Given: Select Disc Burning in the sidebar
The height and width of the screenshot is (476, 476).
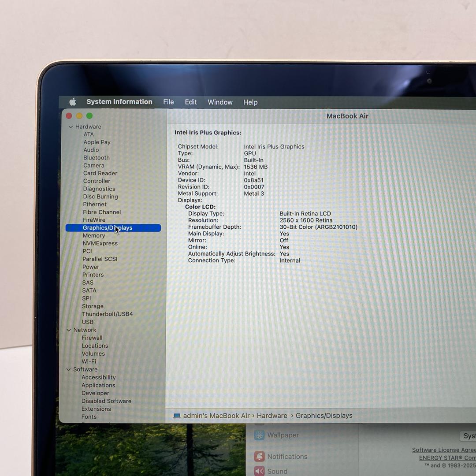Looking at the screenshot, I should (100, 197).
